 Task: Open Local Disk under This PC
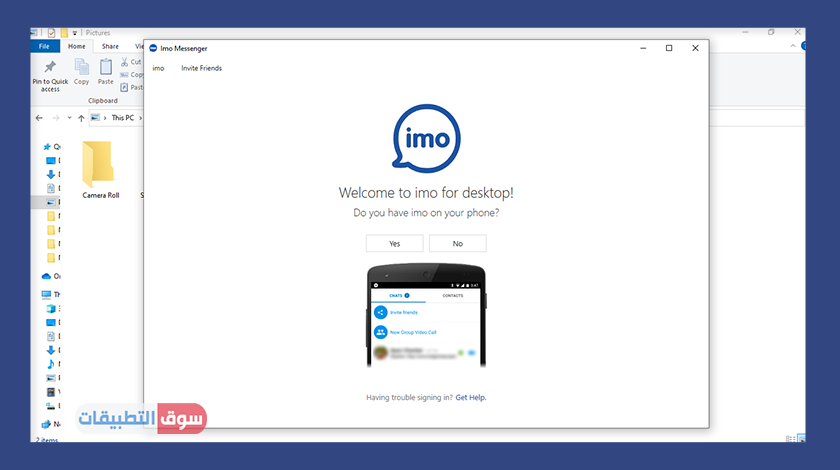click(x=51, y=406)
